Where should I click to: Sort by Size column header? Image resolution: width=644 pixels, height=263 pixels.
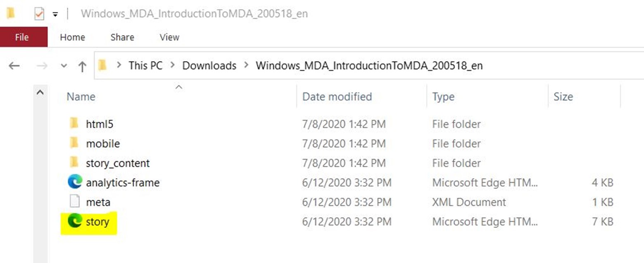pos(563,97)
